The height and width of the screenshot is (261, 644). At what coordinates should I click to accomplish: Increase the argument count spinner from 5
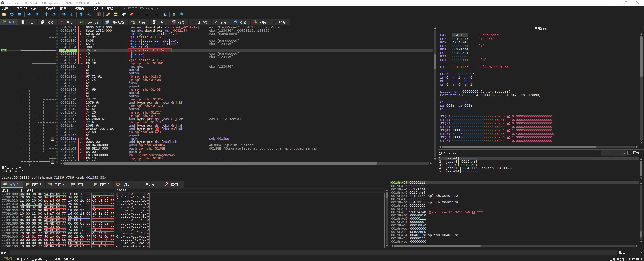[624, 152]
